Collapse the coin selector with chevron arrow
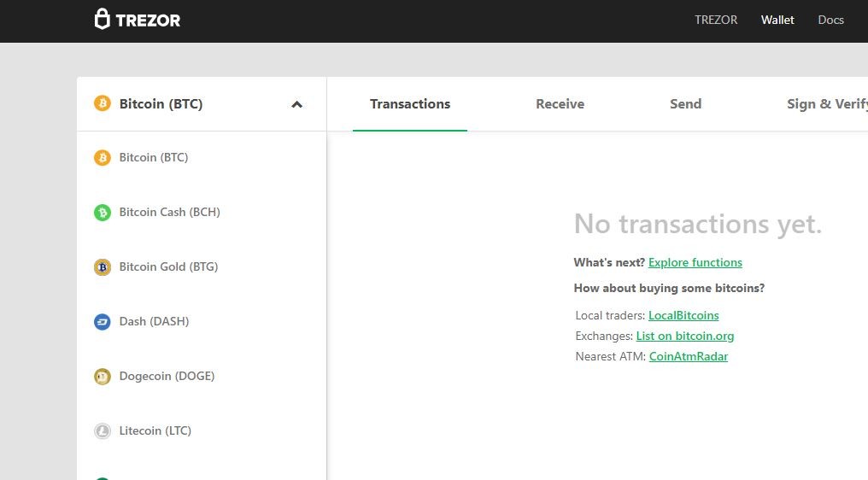The height and width of the screenshot is (480, 868). click(296, 104)
